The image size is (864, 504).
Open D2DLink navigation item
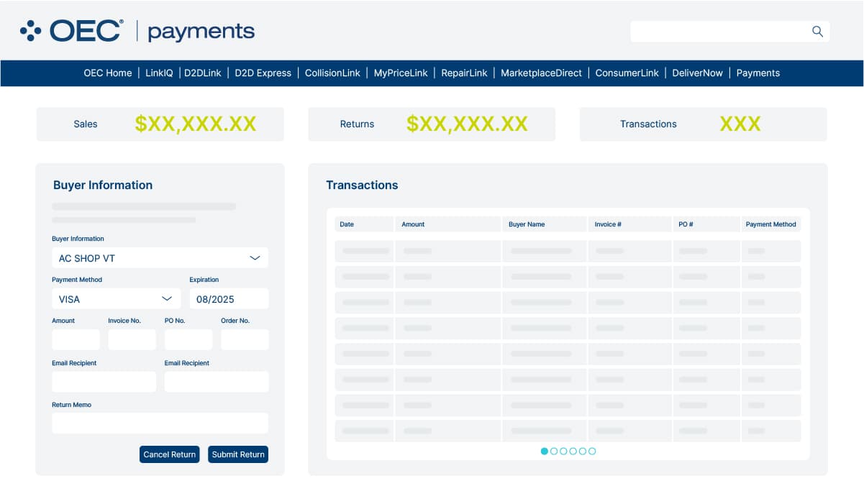coord(203,73)
